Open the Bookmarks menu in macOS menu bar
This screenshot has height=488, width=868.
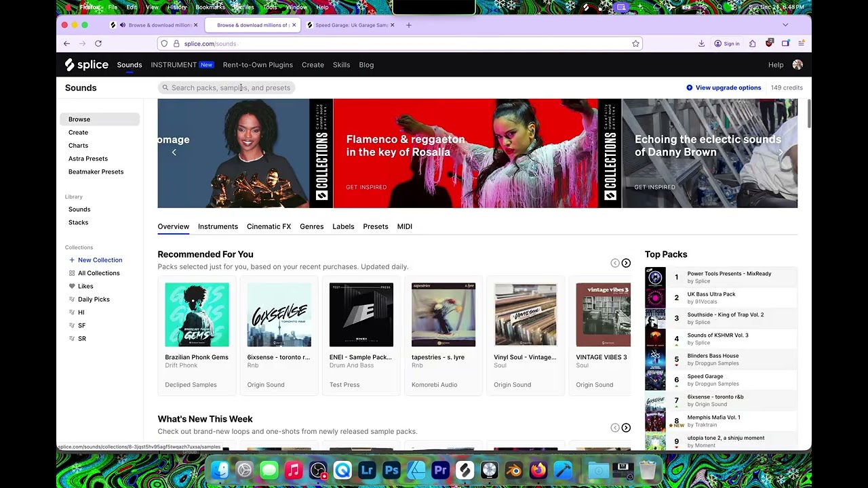point(210,7)
